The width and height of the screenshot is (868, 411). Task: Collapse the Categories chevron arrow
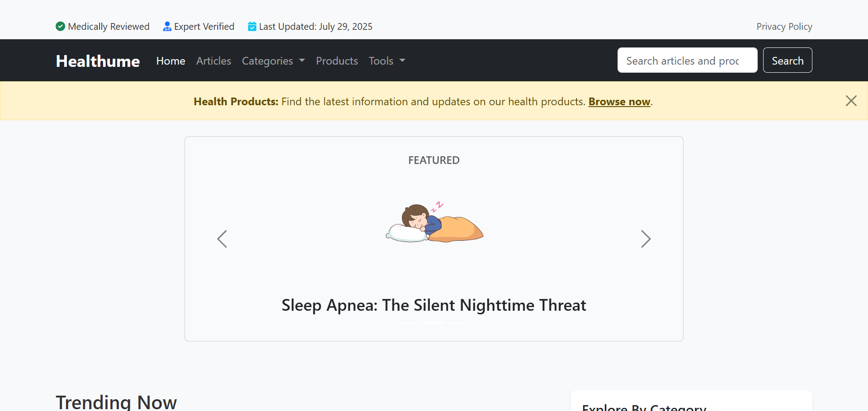(x=302, y=61)
